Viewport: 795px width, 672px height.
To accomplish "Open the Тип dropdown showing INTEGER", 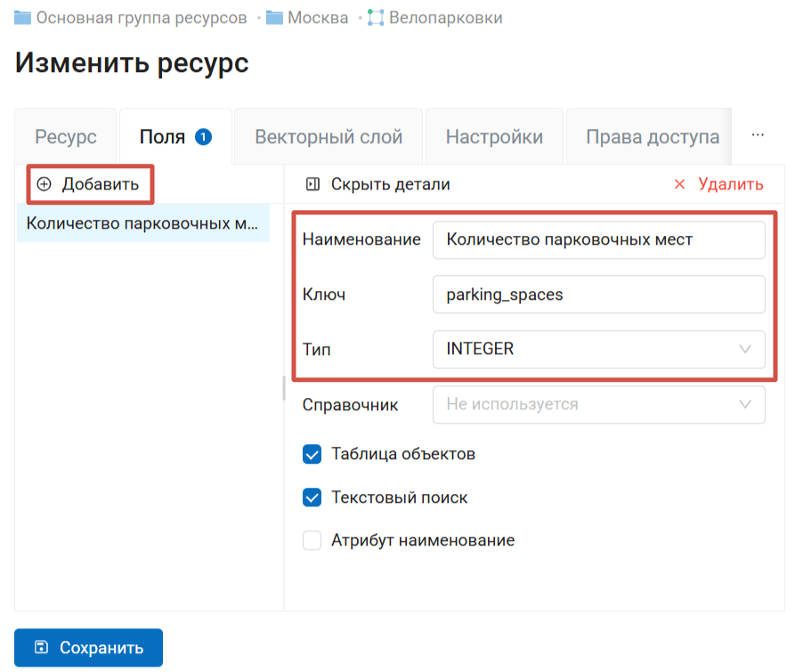I will coord(598,349).
